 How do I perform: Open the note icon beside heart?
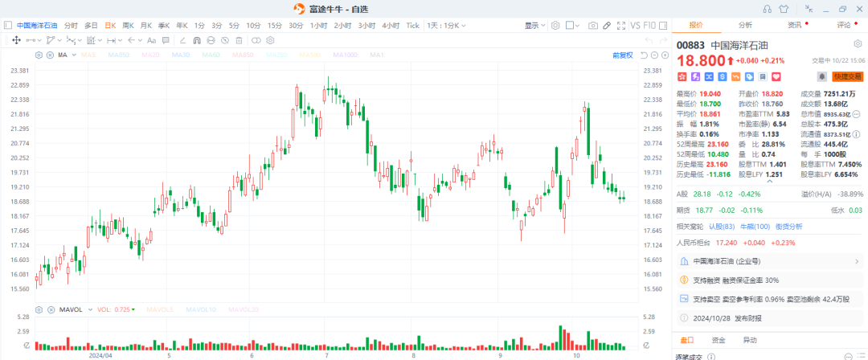(762, 76)
